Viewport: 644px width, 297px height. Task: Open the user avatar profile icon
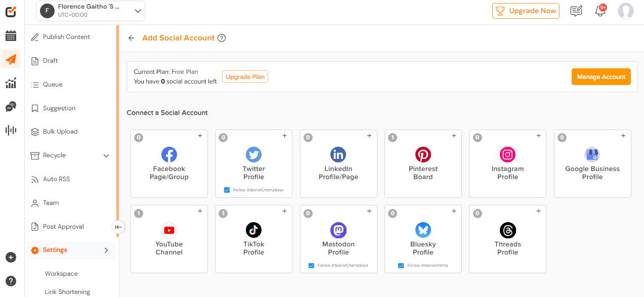click(x=626, y=11)
